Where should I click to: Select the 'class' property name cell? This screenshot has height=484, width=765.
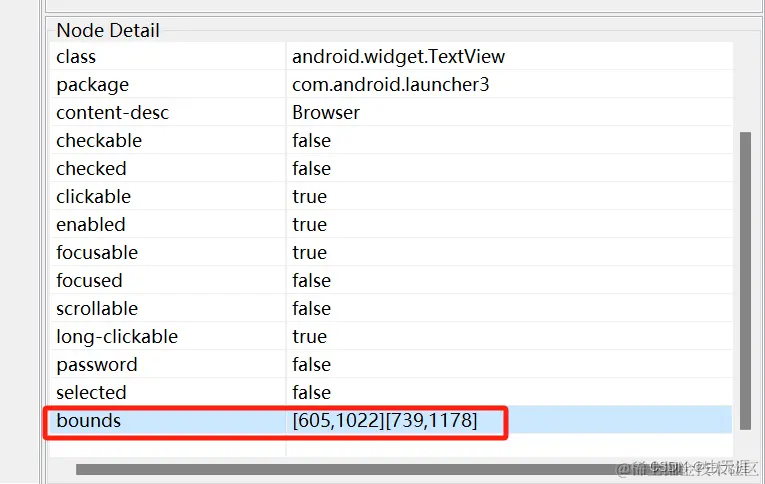(168, 57)
